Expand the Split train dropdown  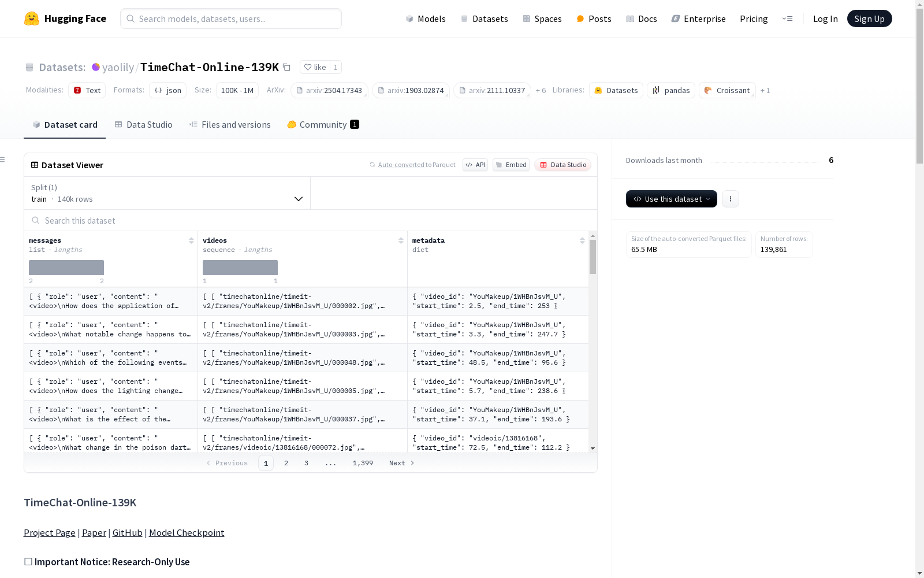[167, 193]
